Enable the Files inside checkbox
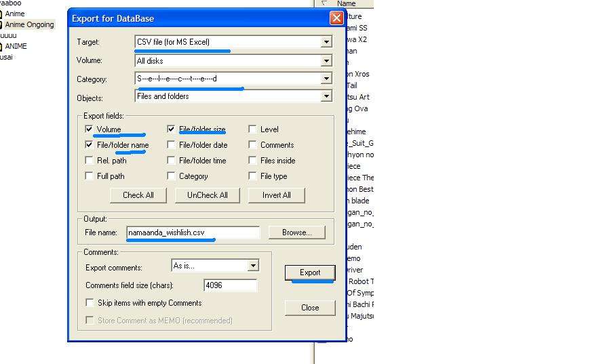This screenshot has height=364, width=603. (x=252, y=160)
